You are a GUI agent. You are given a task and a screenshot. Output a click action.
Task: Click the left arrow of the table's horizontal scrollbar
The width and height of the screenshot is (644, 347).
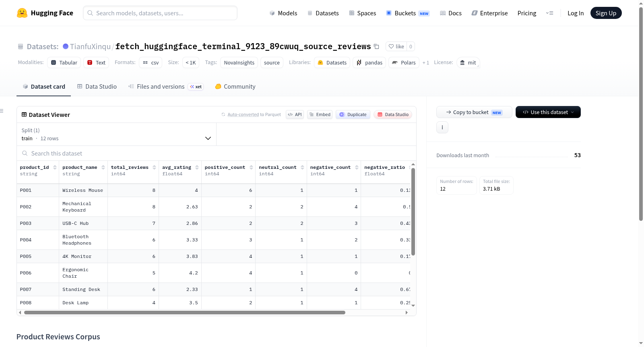20,312
